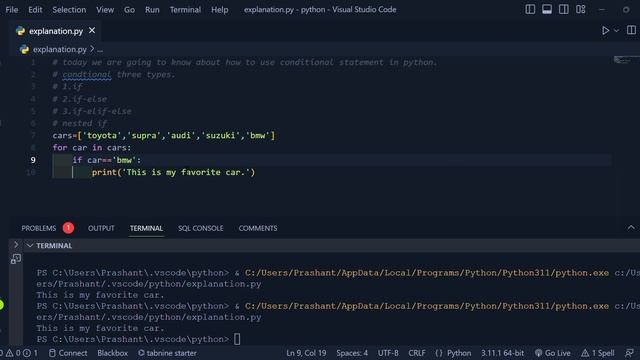Click the print statement line

[173, 172]
